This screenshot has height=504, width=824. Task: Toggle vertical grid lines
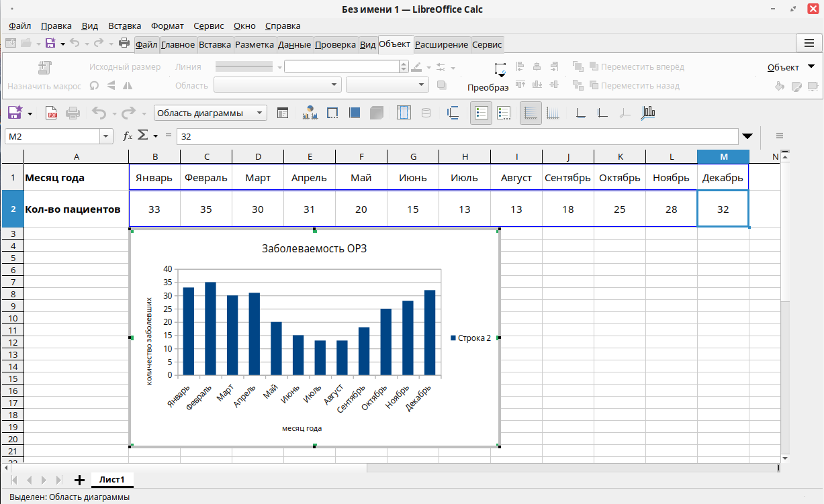[x=553, y=113]
